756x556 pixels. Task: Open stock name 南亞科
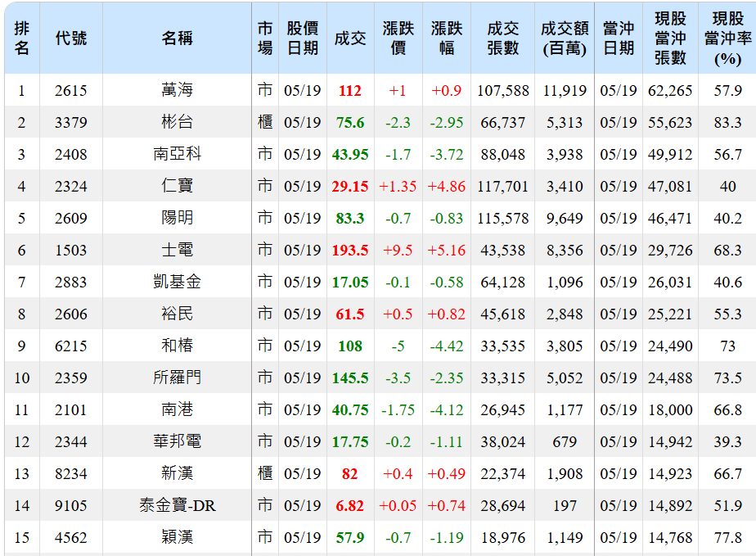177,153
